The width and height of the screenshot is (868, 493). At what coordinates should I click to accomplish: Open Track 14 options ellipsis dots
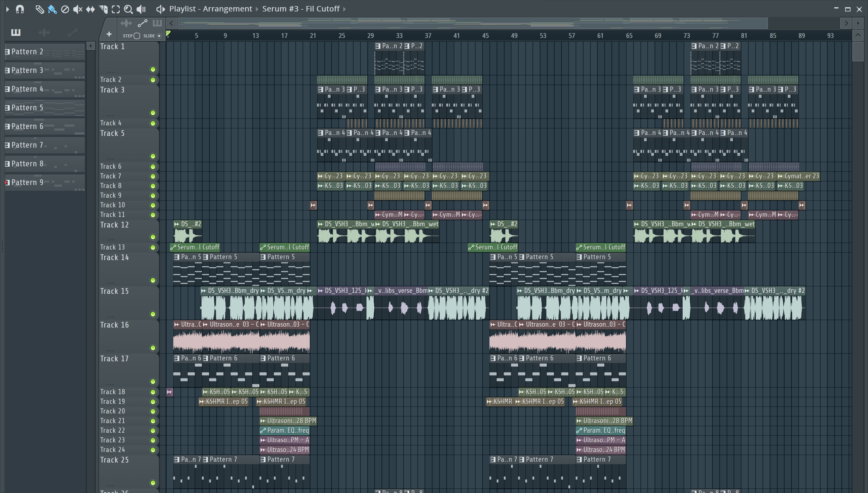tap(111, 283)
